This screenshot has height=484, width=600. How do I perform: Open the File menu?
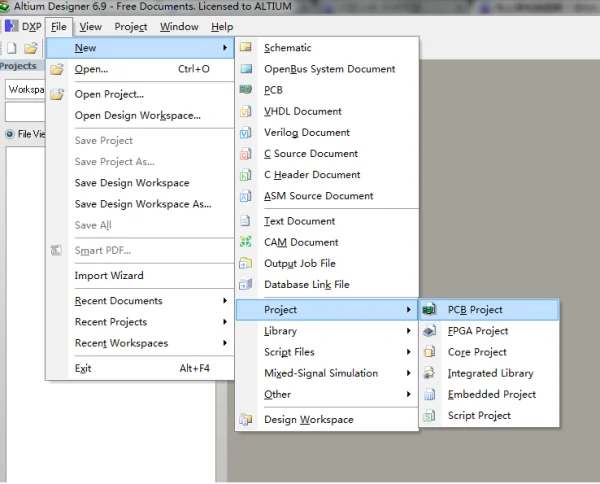tap(59, 27)
